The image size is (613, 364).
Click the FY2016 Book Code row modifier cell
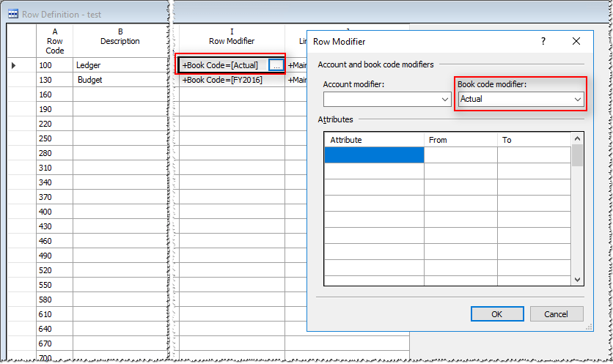231,80
